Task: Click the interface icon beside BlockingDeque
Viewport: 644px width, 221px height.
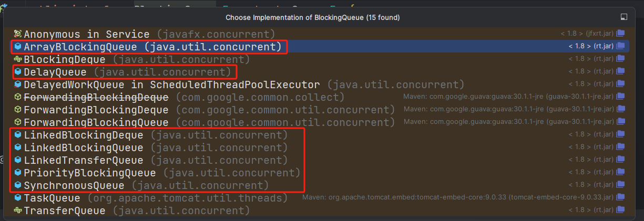Action: pyautogui.click(x=17, y=59)
